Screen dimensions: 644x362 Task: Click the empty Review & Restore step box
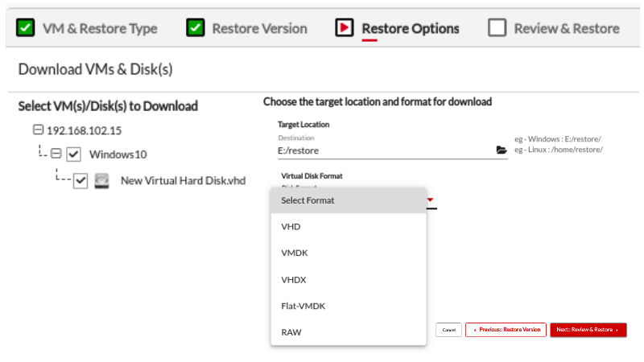coord(497,28)
